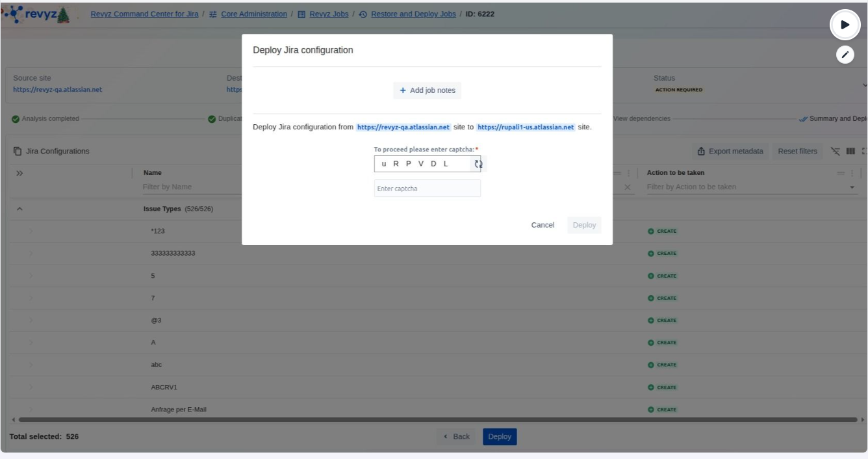Click the clear filters funnel icon
The height and width of the screenshot is (459, 868).
(x=835, y=151)
